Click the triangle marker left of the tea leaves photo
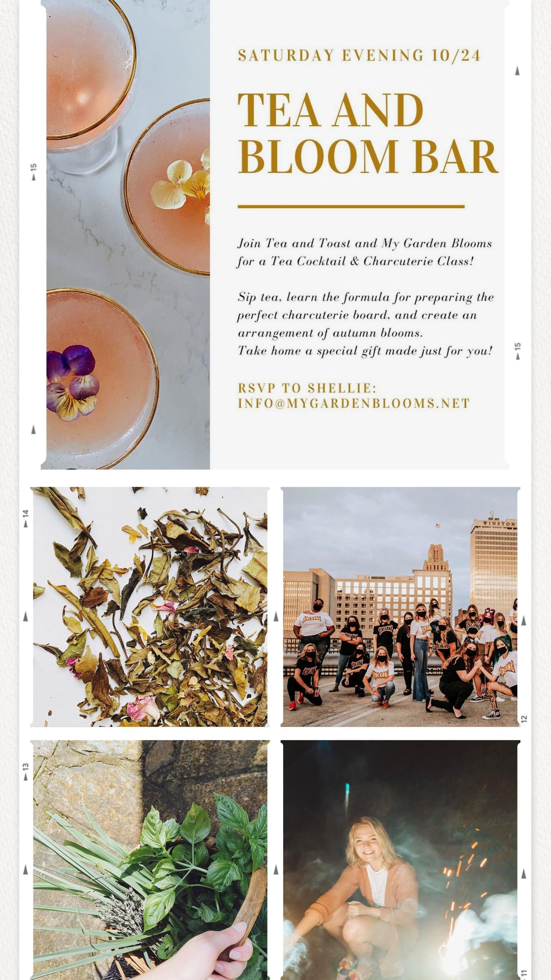The image size is (551, 980). (26, 616)
